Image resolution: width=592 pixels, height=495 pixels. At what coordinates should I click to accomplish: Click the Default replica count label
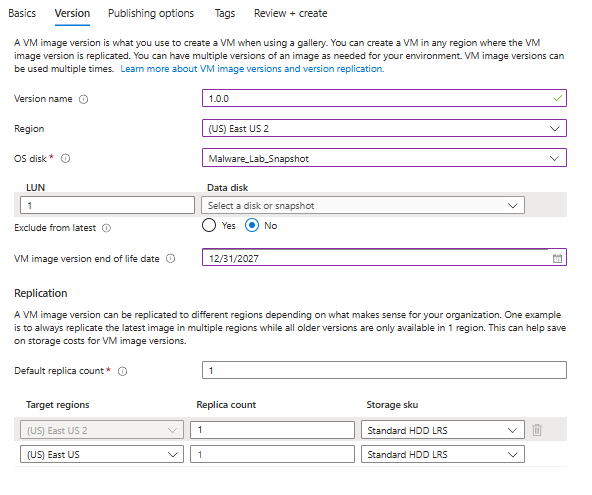[59, 371]
